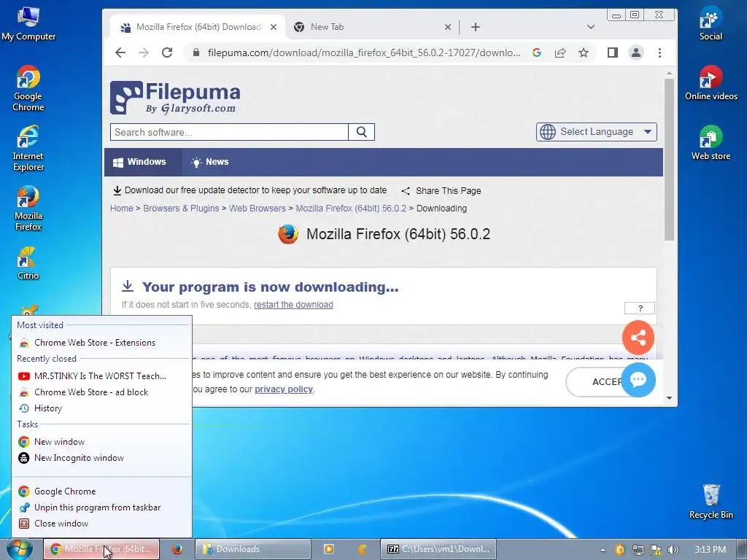The height and width of the screenshot is (560, 747).
Task: Open Windows Start button
Action: click(x=19, y=549)
